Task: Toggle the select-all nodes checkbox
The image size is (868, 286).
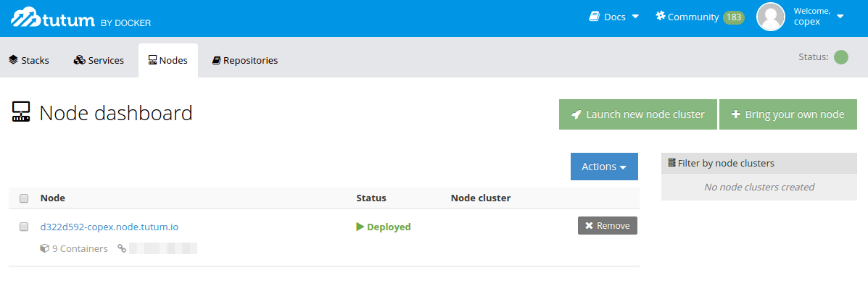Action: click(24, 198)
